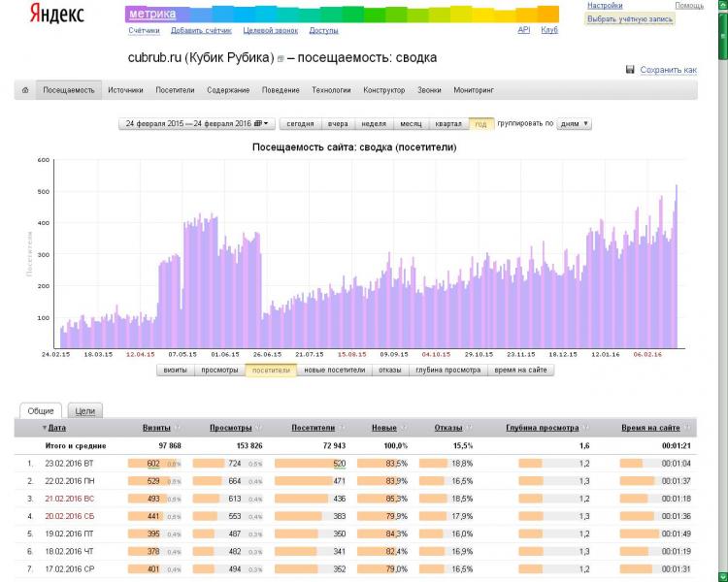Switch chart metric to визиты

[x=175, y=370]
